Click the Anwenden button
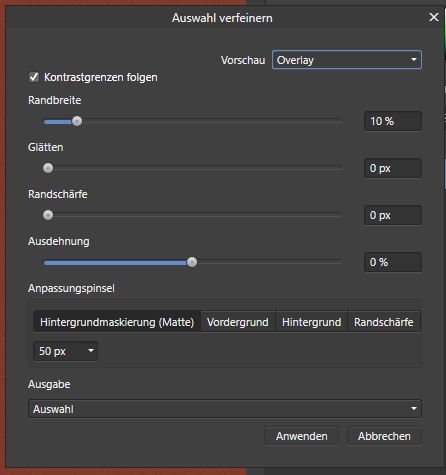The width and height of the screenshot is (446, 475). point(301,436)
